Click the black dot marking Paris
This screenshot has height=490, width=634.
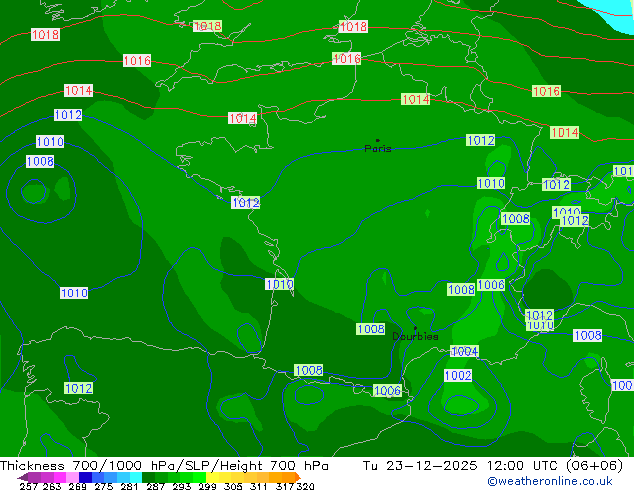click(378, 140)
